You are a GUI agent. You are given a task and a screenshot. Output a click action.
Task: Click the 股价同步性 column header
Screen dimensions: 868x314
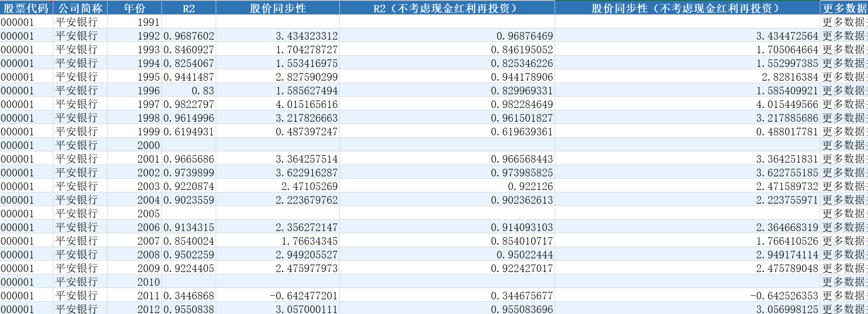(278, 8)
